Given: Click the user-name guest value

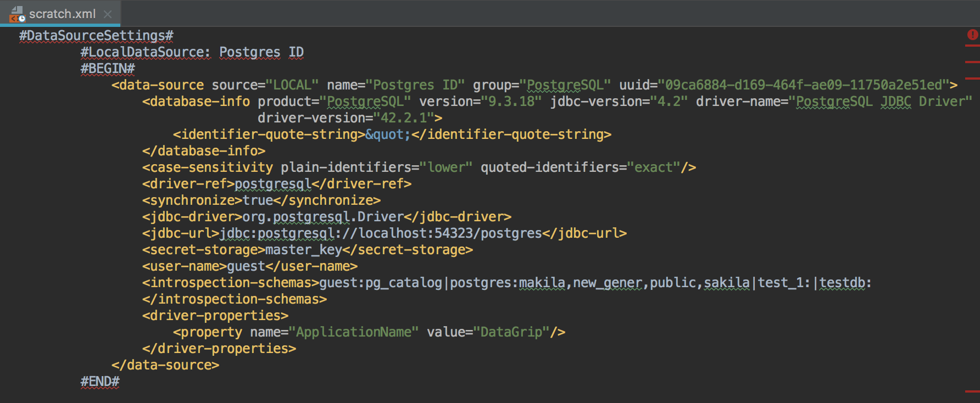Looking at the screenshot, I should pos(246,266).
